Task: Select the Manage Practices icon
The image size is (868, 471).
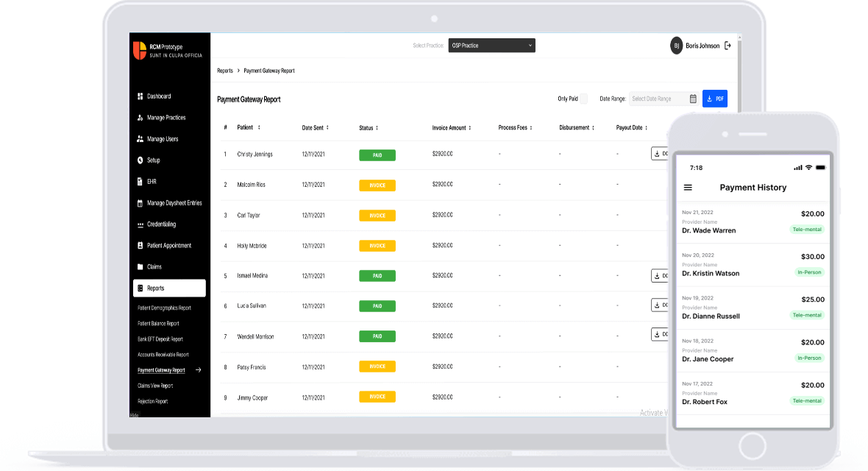Action: point(140,117)
